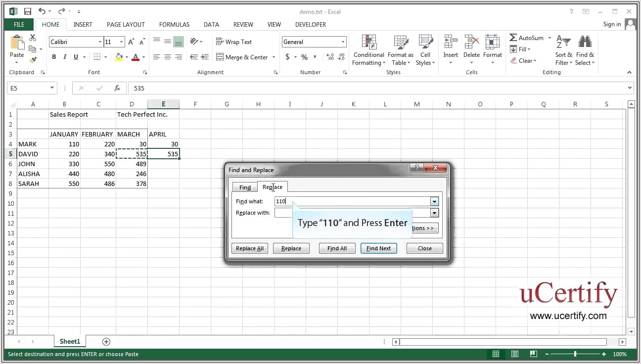
Task: Toggle Align Right icon
Action: [x=179, y=57]
